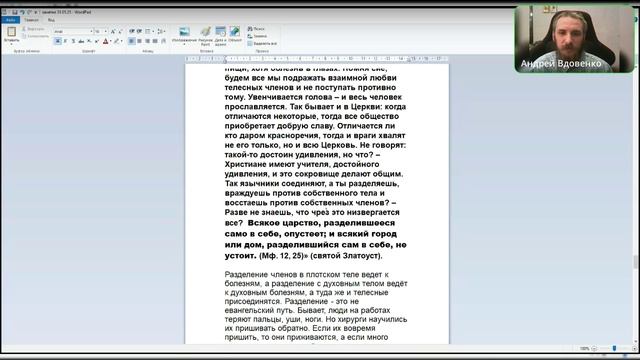Toggle Subscript formatting

(x=89, y=41)
